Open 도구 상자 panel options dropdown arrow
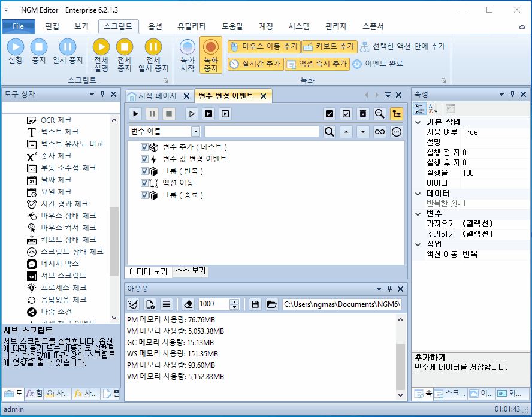 (92, 95)
